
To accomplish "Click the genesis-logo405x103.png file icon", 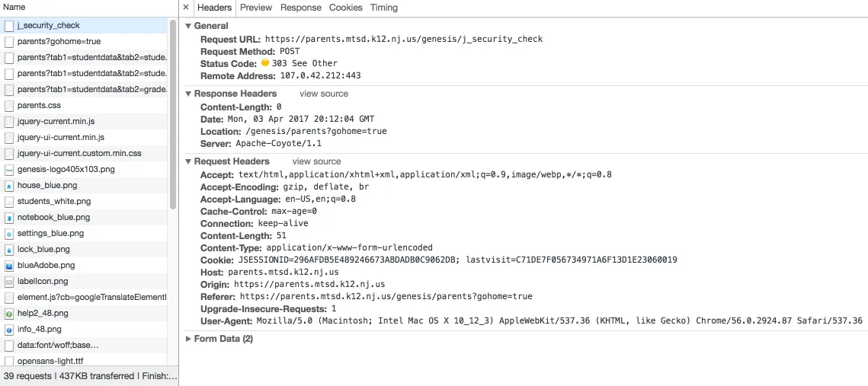I will coord(9,170).
